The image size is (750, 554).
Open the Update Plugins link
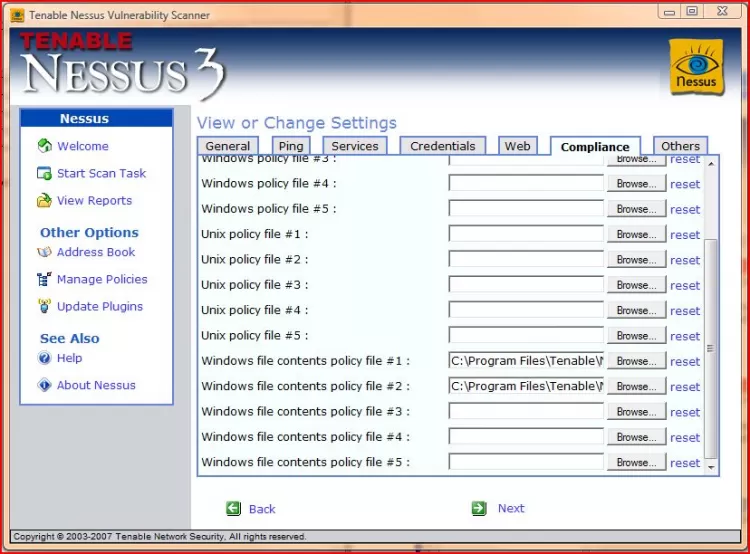99,306
